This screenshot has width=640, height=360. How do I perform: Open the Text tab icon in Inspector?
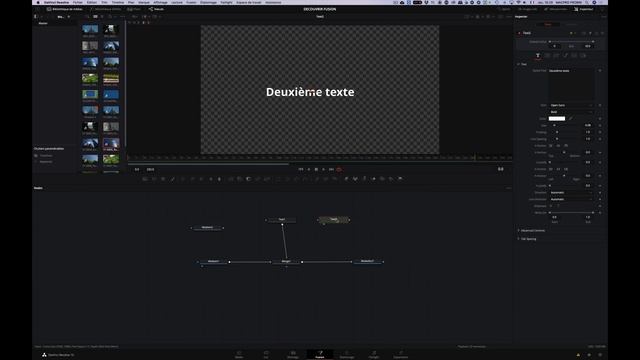coord(538,56)
